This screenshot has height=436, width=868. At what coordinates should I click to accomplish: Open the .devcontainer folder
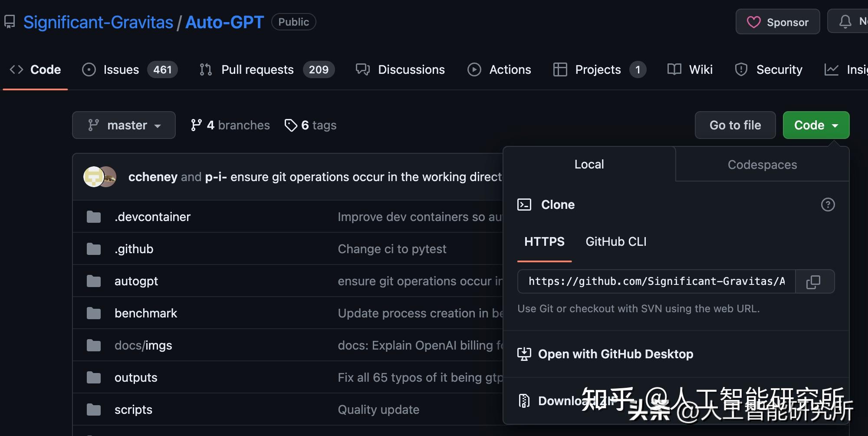[152, 217]
